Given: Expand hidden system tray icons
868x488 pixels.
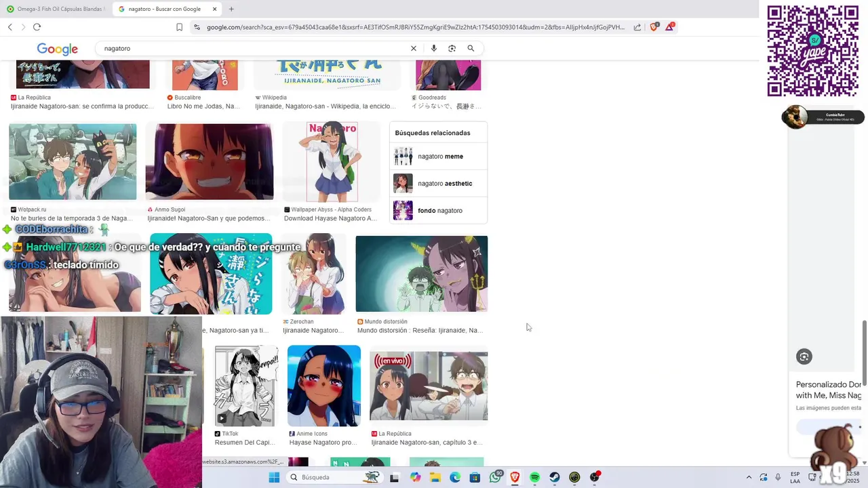Looking at the screenshot, I should (x=749, y=477).
